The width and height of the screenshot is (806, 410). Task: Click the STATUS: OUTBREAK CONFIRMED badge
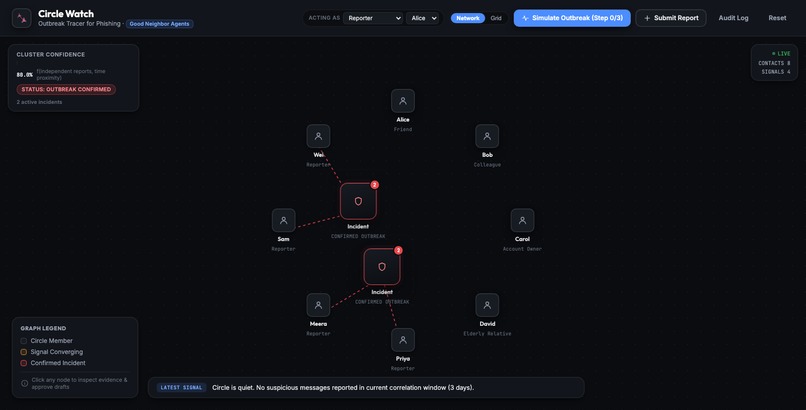click(66, 89)
